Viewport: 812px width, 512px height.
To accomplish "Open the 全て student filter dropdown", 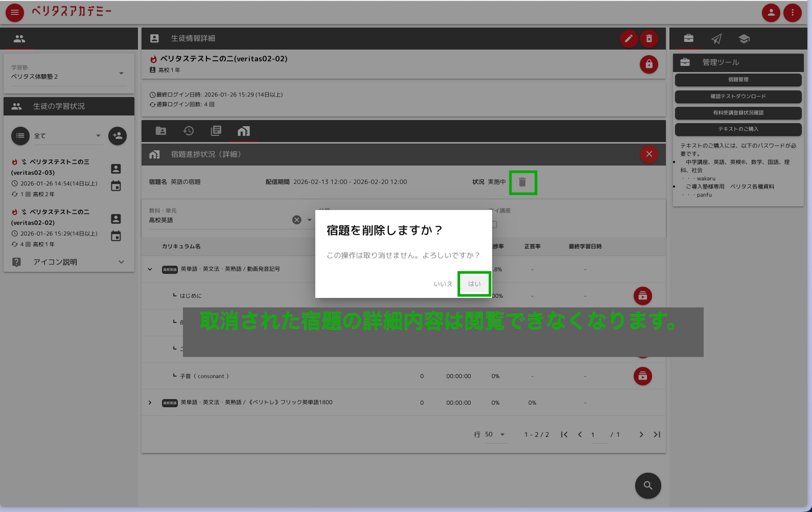I will click(x=67, y=136).
